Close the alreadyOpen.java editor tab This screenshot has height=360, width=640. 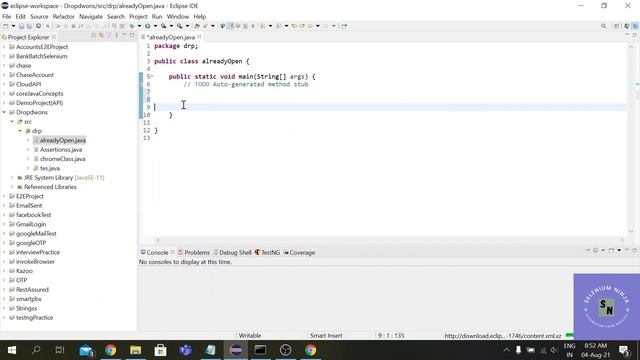[x=199, y=37]
